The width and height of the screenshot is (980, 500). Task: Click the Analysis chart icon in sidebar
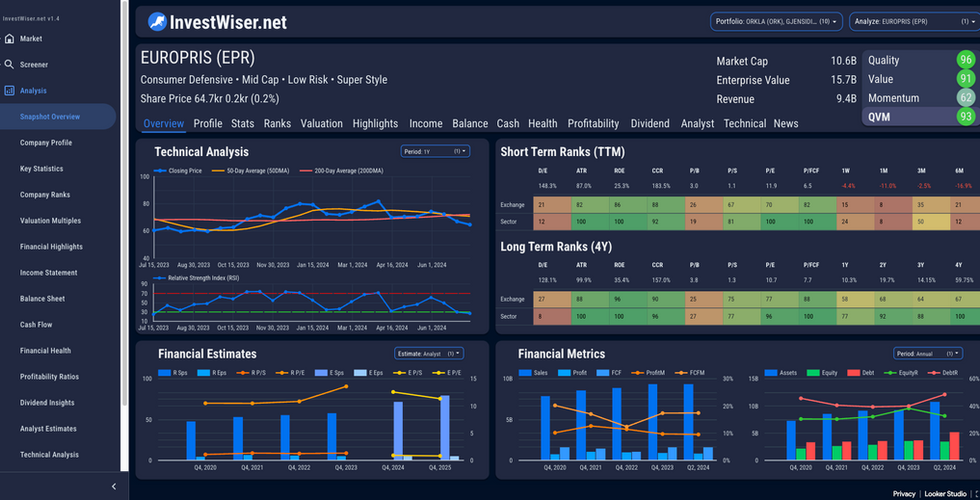[x=9, y=91]
